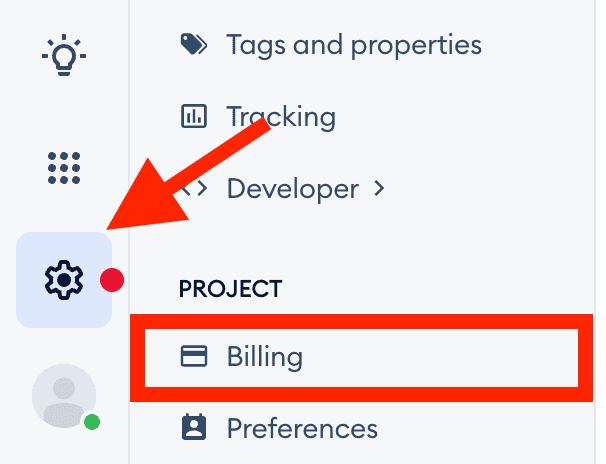Click the contact icon beside Preferences

[x=192, y=429]
